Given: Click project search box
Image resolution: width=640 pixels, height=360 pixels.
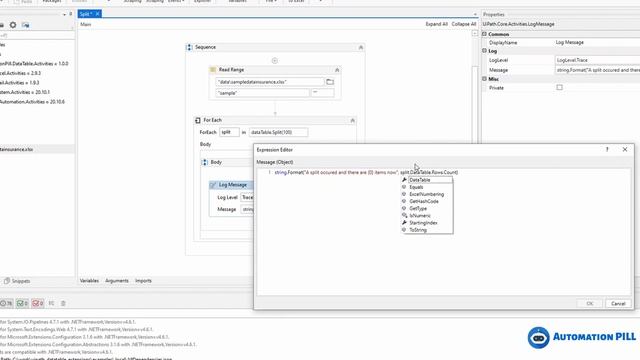Looking at the screenshot, I should click(37, 36).
